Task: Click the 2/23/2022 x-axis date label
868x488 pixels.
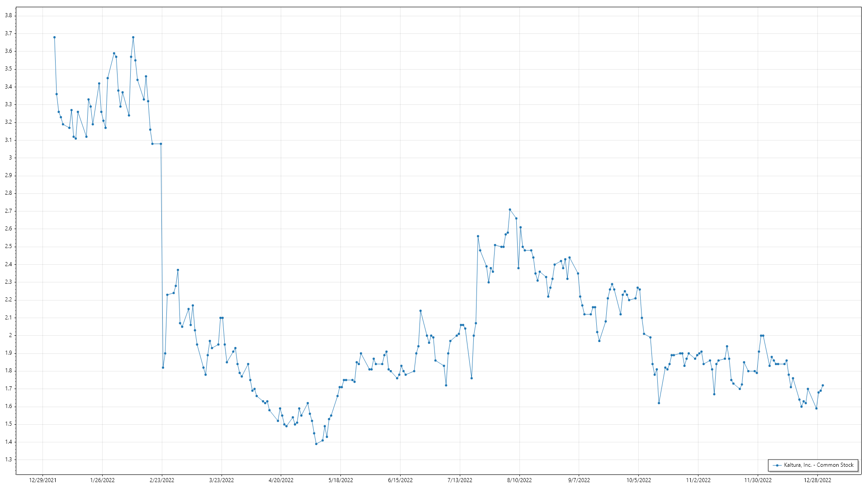Action: pyautogui.click(x=162, y=480)
